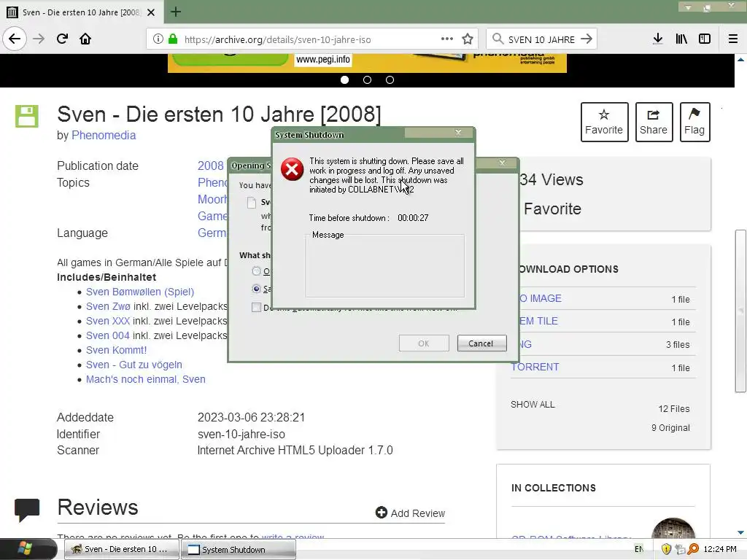This screenshot has height=560, width=747.
Task: Select System Shutdown taskbar item
Action: 239,549
